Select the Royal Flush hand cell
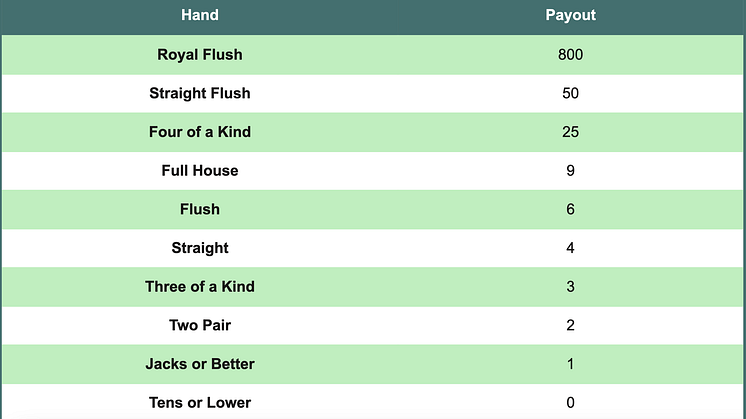746x419 pixels. [200, 55]
